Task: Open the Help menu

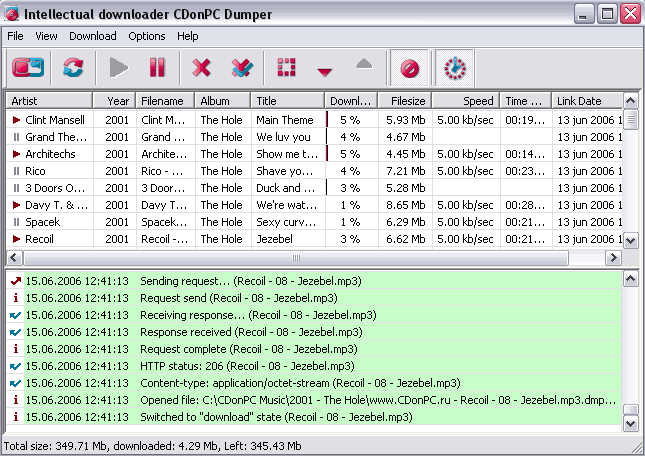Action: (x=188, y=36)
